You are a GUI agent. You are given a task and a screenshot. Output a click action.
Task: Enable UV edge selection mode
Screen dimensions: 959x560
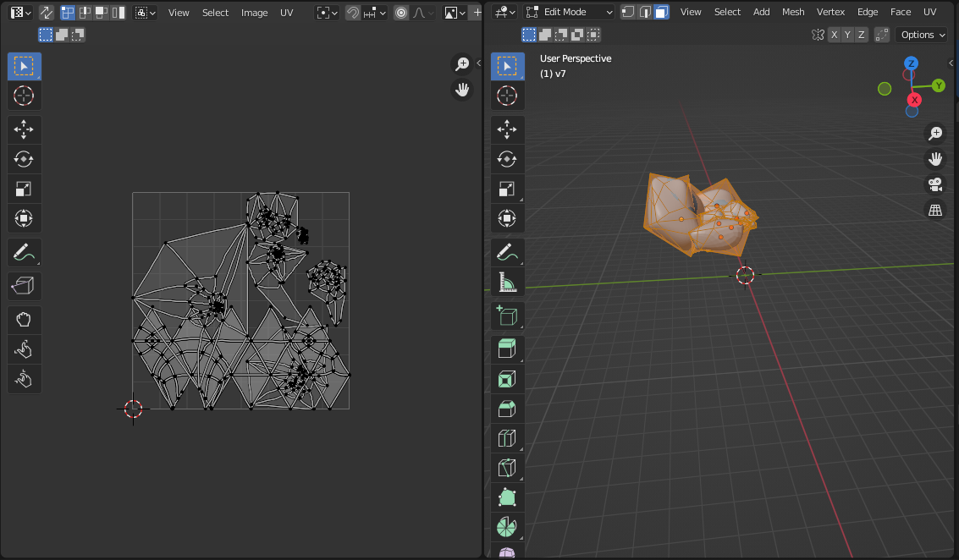(85, 12)
